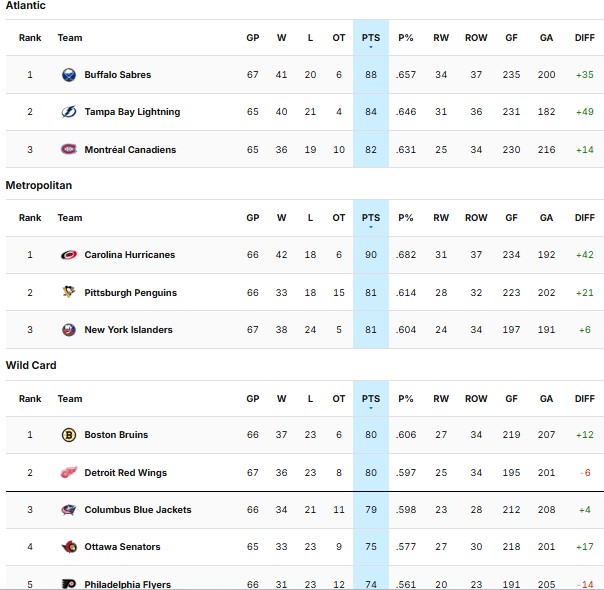
Task: Click the Montréal Canadiens logo icon
Action: (x=69, y=150)
